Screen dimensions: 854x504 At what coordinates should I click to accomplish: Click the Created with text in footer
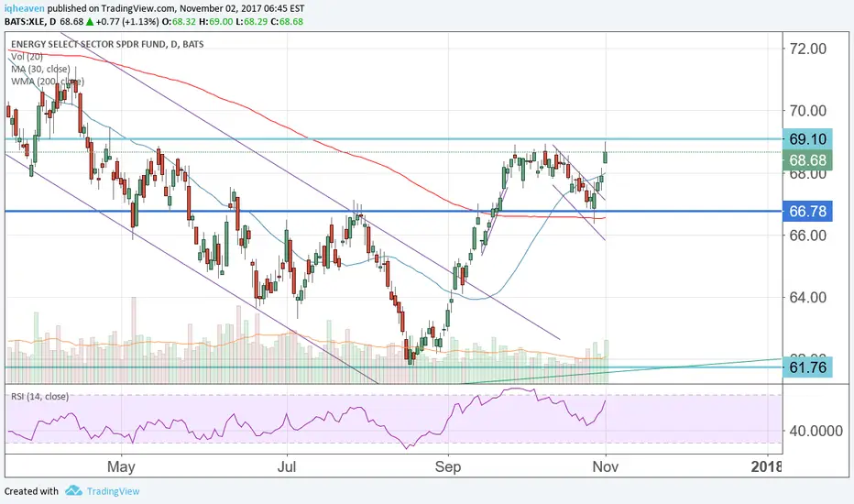point(31,491)
